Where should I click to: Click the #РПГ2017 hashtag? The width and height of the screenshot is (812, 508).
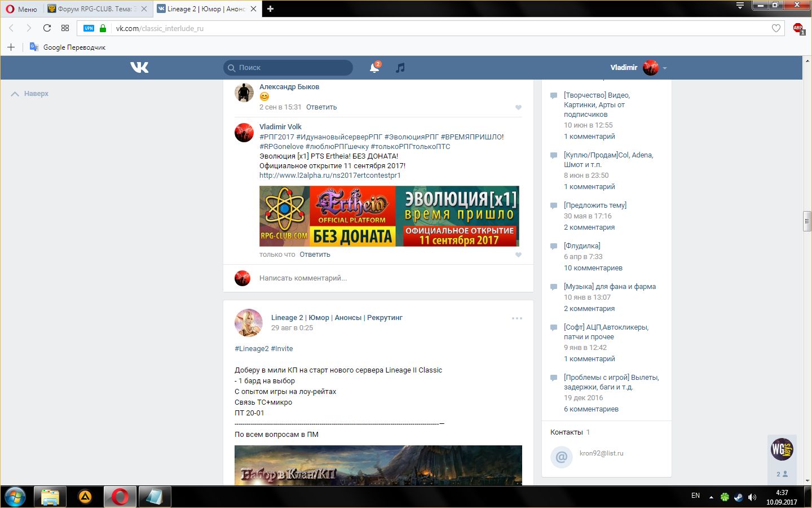277,137
